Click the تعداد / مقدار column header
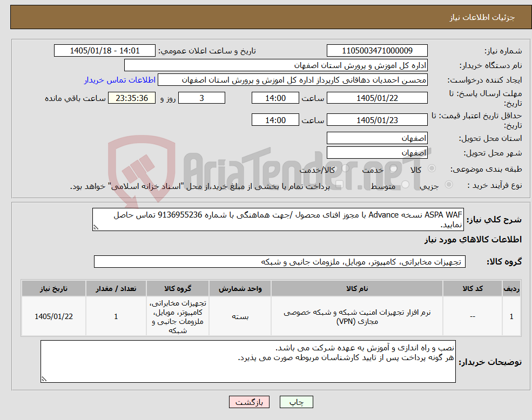This screenshot has height=420, width=532. click(x=116, y=288)
